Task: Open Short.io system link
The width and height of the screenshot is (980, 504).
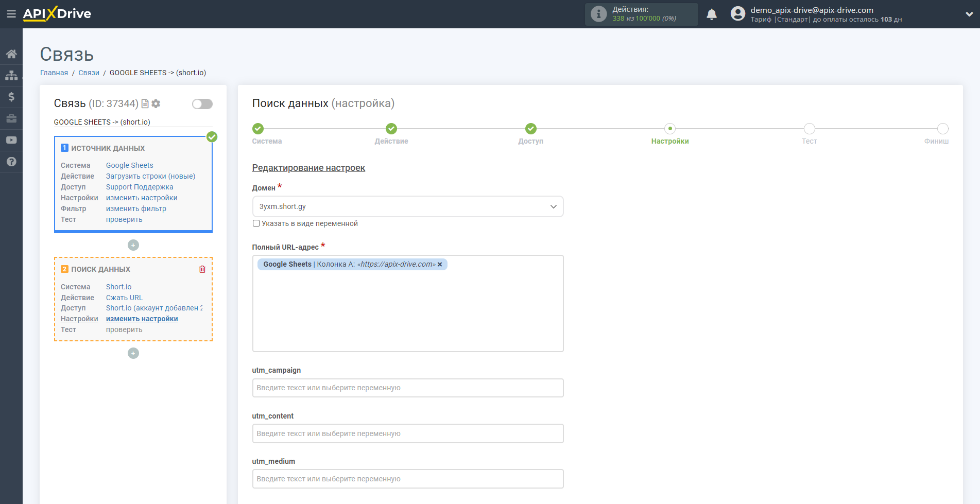Action: pyautogui.click(x=119, y=287)
